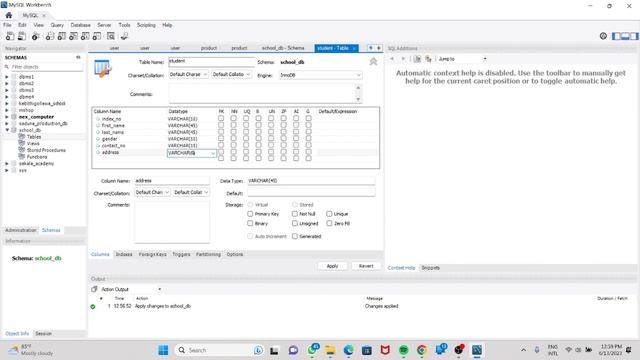Viewport: 640px width, 360px height.
Task: Click the Table Name input field
Action: point(211,62)
